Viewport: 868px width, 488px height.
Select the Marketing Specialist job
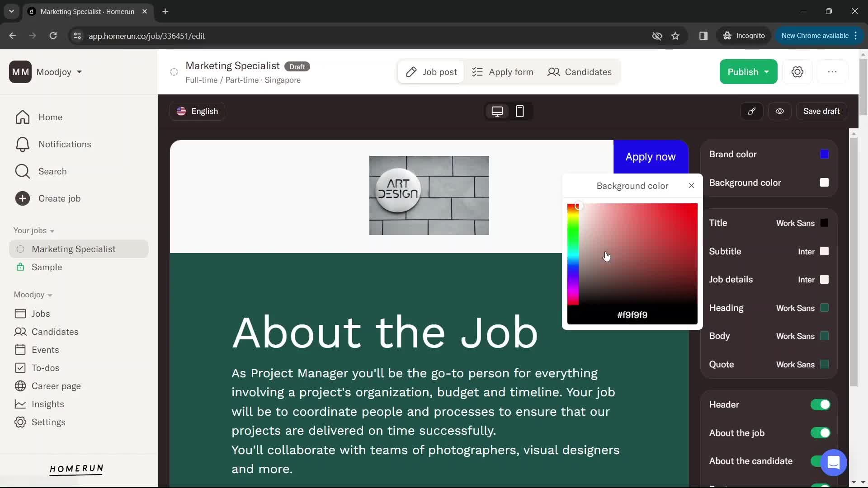(x=79, y=249)
